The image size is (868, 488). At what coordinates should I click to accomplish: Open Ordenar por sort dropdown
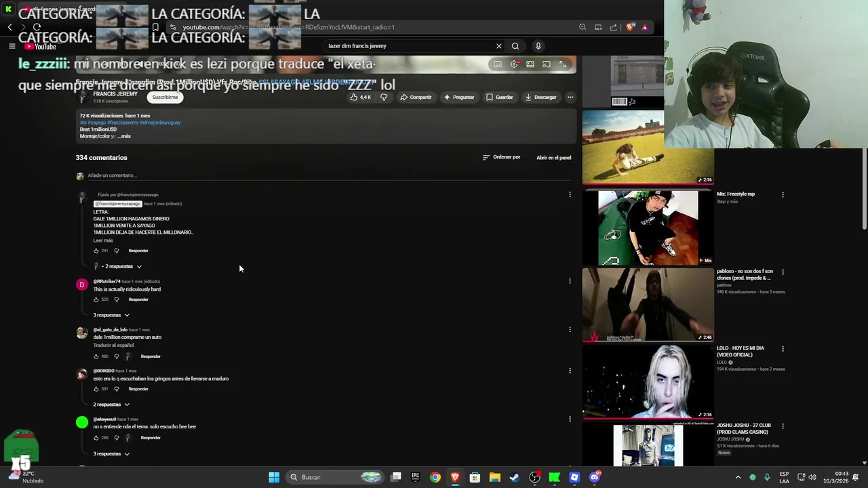[x=501, y=157]
